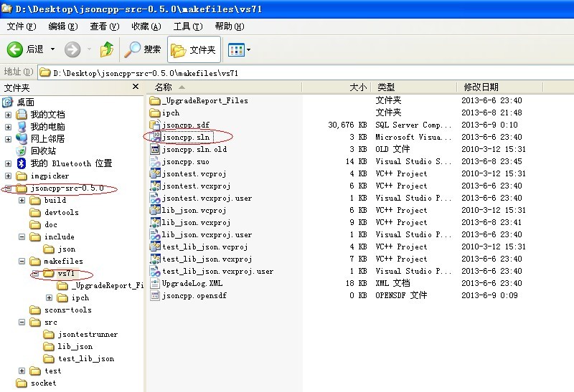Sort by the 修改日期 column header
This screenshot has height=392, width=574.
(x=499, y=87)
